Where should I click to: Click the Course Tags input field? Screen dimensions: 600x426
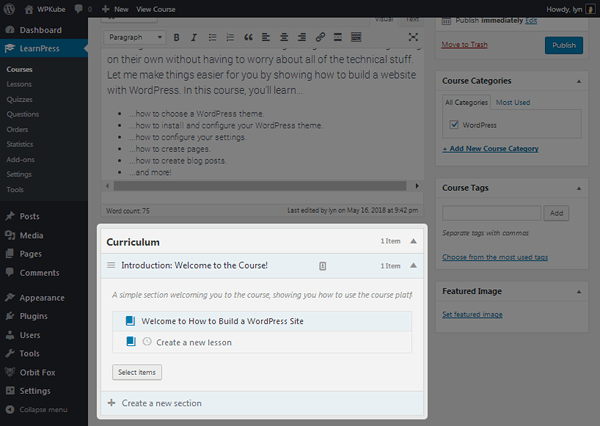491,213
